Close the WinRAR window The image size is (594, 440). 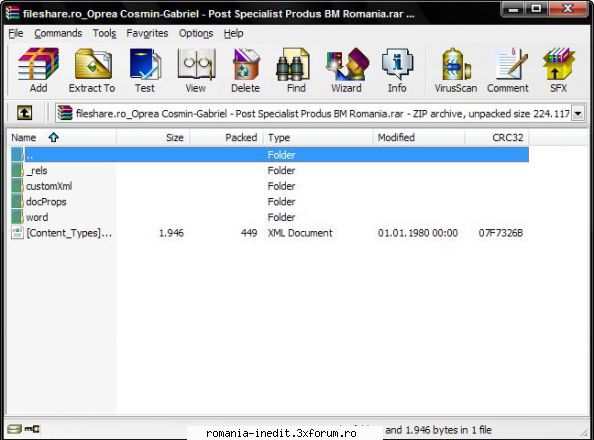567,9
